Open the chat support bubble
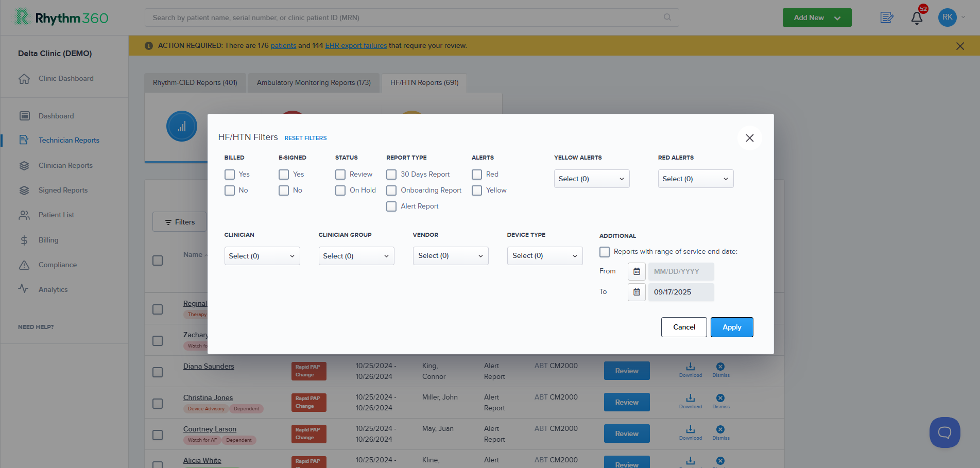Screen dimensions: 980x468 (x=944, y=432)
